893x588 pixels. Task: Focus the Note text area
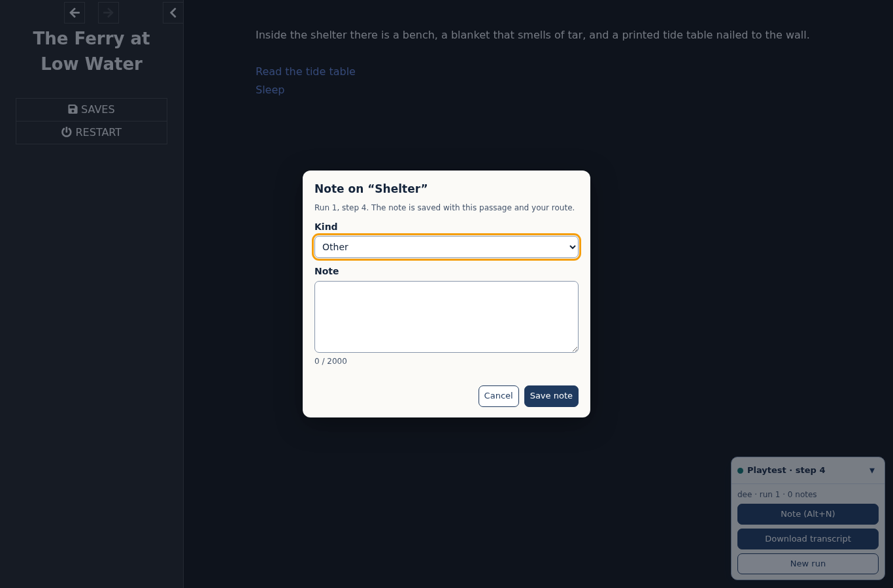[446, 317]
